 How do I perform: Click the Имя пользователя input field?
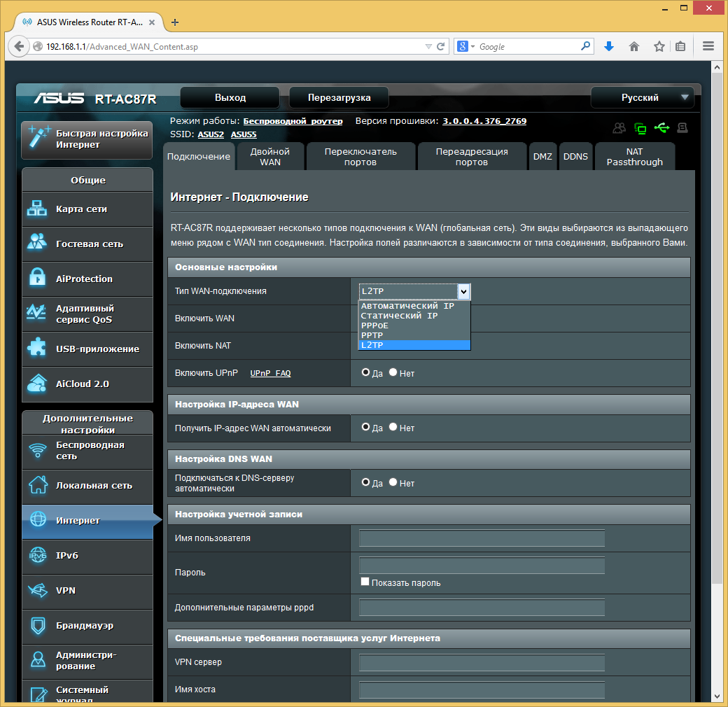482,538
